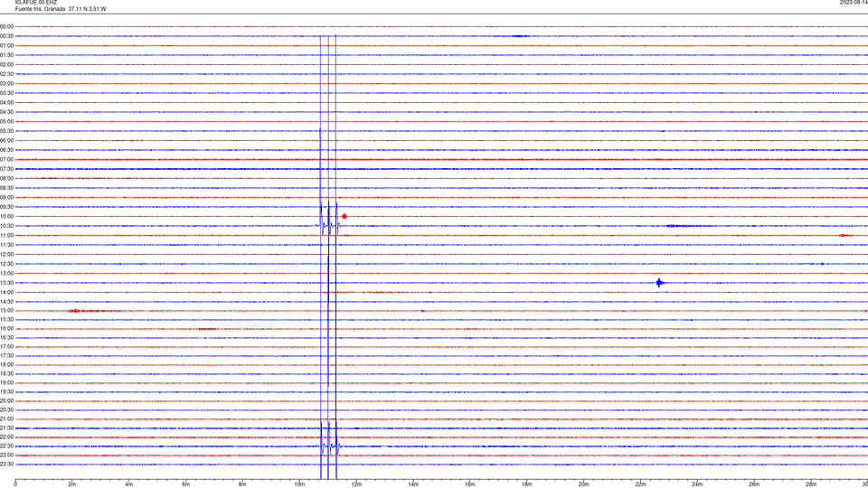Select the 03:00 trace time label
Screen dimensions: 868x488
coord(6,83)
